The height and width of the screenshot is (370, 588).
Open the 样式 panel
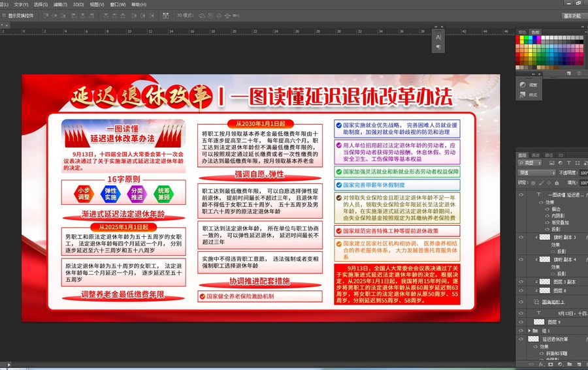(529, 95)
